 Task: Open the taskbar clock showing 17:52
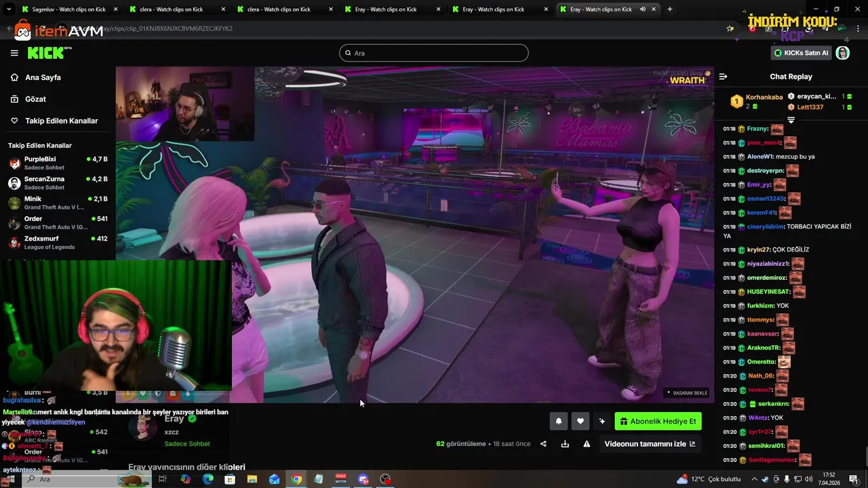829,479
